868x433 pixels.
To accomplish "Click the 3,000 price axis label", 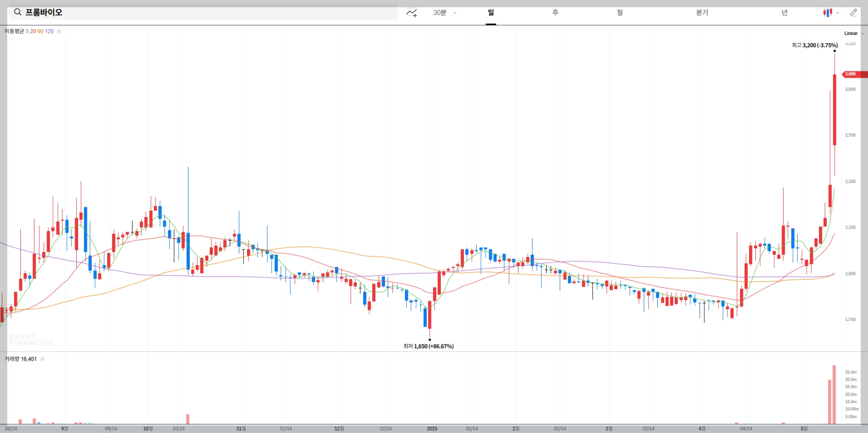I will tap(850, 89).
